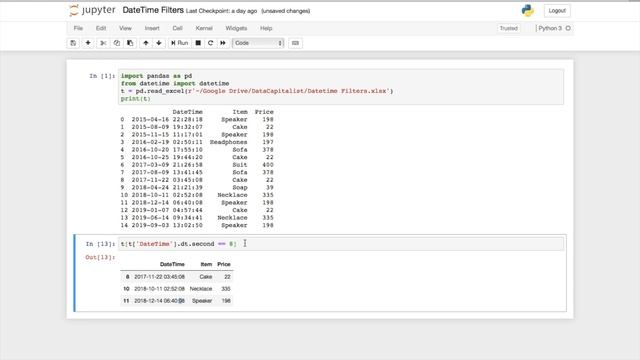Select the Necklace row in output table
The height and width of the screenshot is (360, 640).
point(176,289)
